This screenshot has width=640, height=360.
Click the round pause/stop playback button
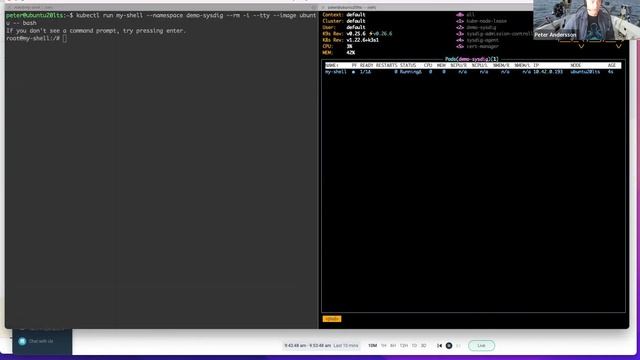(x=449, y=346)
